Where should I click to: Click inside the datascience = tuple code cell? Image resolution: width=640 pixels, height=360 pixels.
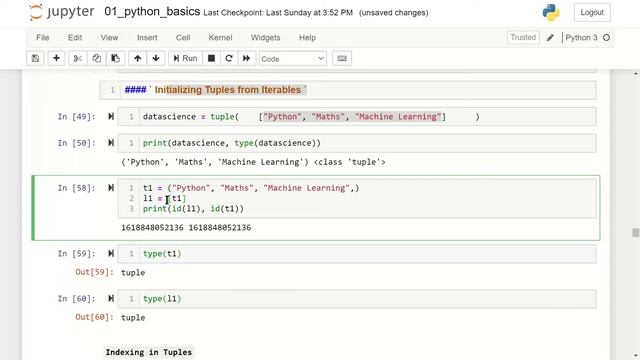coord(357,117)
